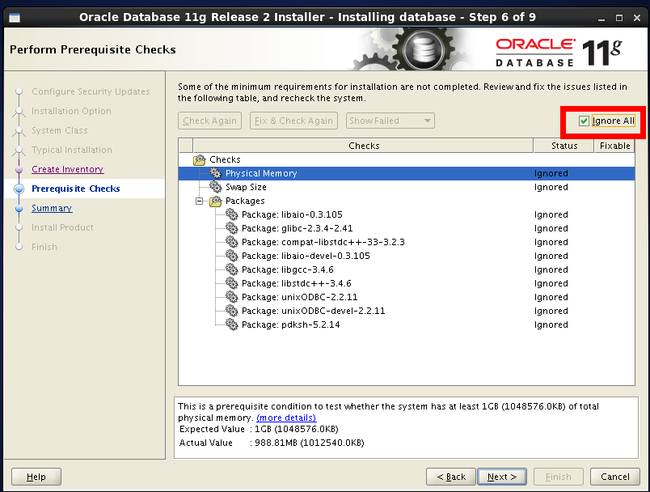
Task: Click Ignored status of pdksh-5.2.14 package
Action: click(551, 325)
